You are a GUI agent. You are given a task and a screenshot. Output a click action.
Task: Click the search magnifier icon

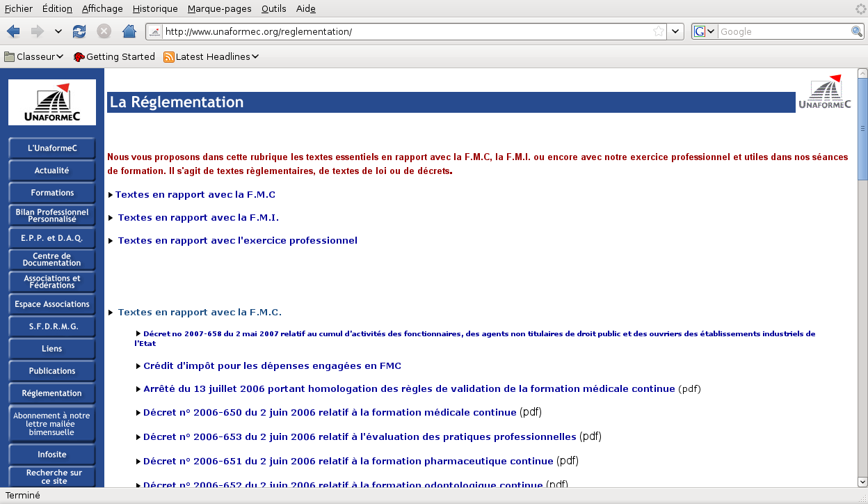coord(857,31)
